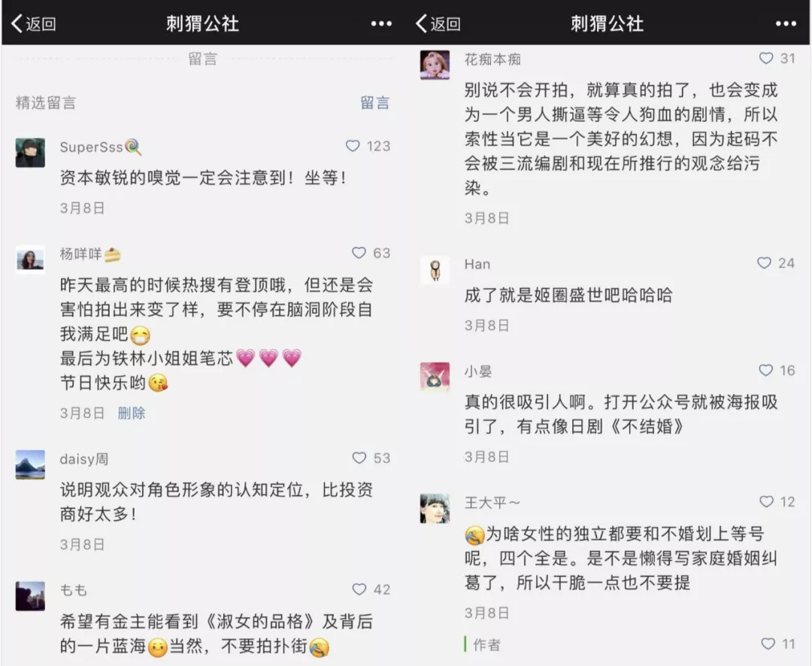
Task: Click blue 留言 link to write comment
Action: point(375,102)
